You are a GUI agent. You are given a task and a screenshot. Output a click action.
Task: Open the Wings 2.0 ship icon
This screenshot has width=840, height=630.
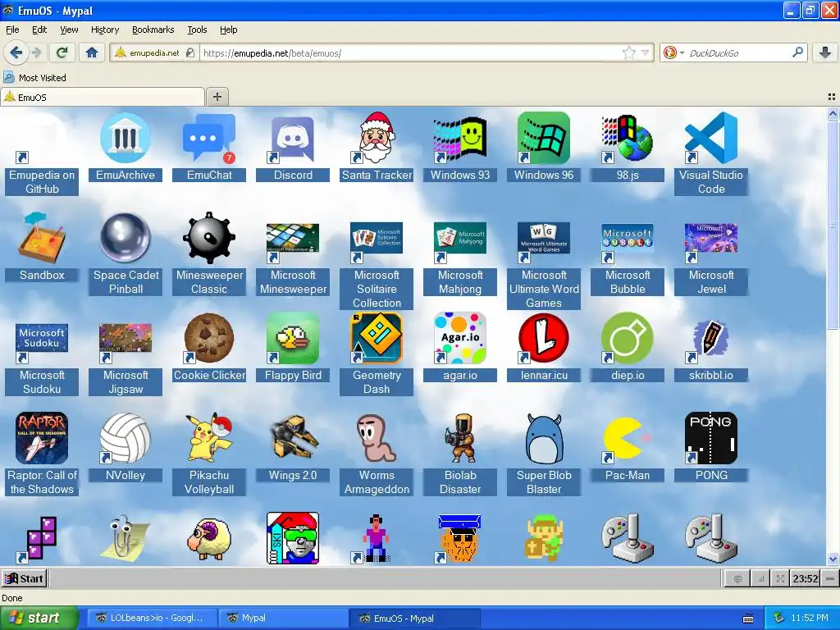(293, 438)
